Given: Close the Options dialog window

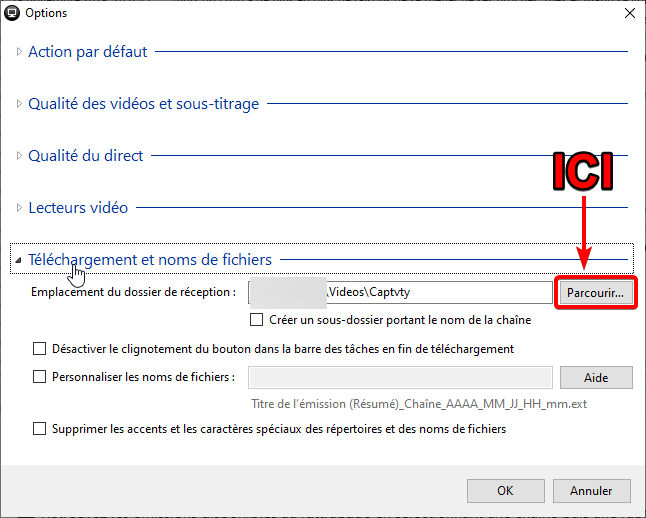Looking at the screenshot, I should 628,13.
